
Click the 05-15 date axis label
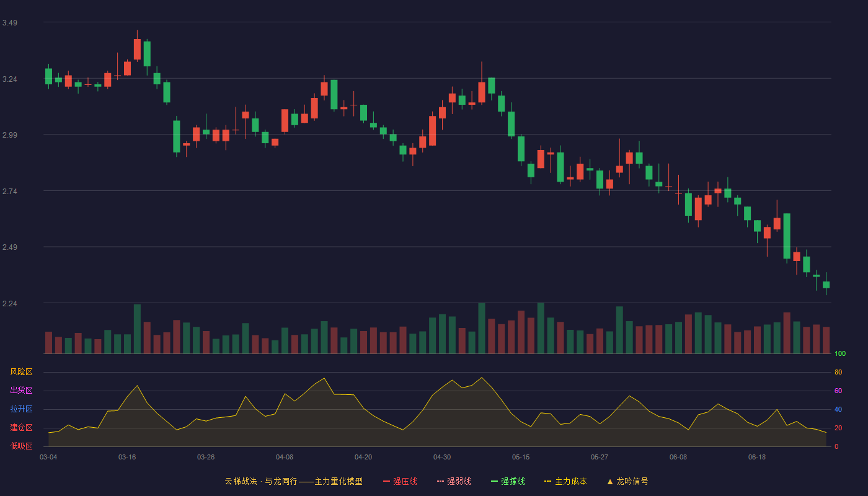click(x=521, y=457)
